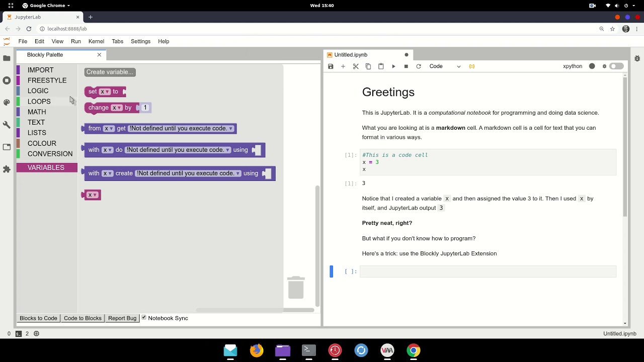Viewport: 644px width, 362px height.
Task: Click the empty code cell input
Action: click(x=488, y=271)
